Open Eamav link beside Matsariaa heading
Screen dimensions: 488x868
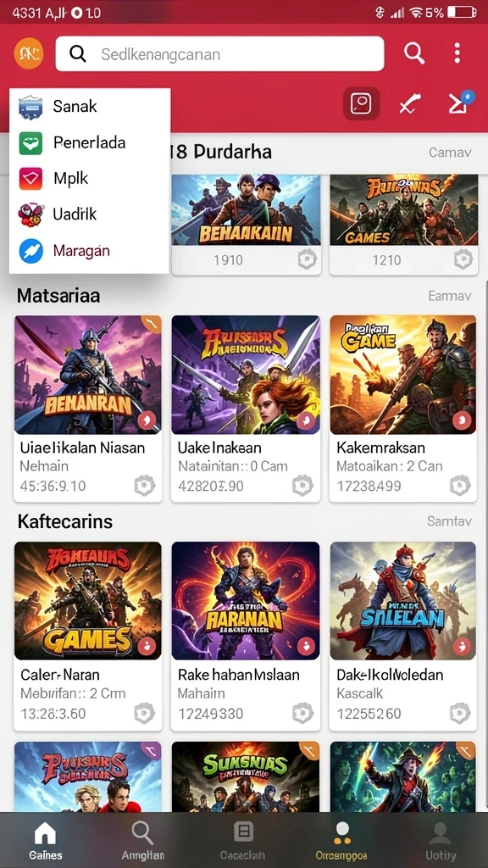tap(450, 296)
